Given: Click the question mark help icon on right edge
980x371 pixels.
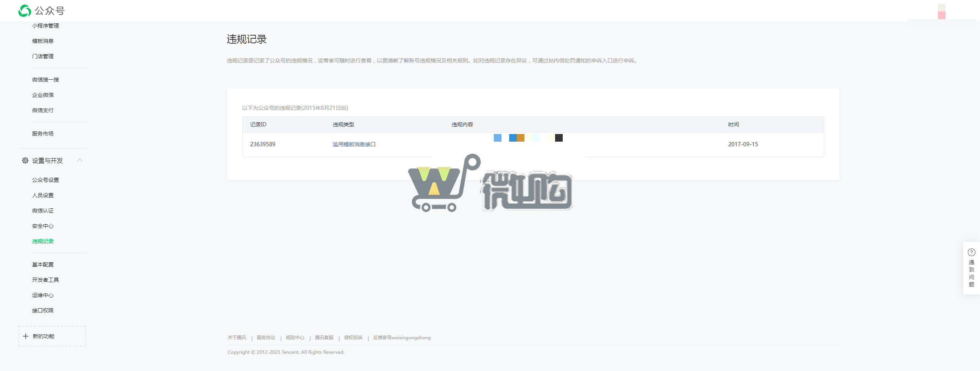Looking at the screenshot, I should click(x=972, y=252).
